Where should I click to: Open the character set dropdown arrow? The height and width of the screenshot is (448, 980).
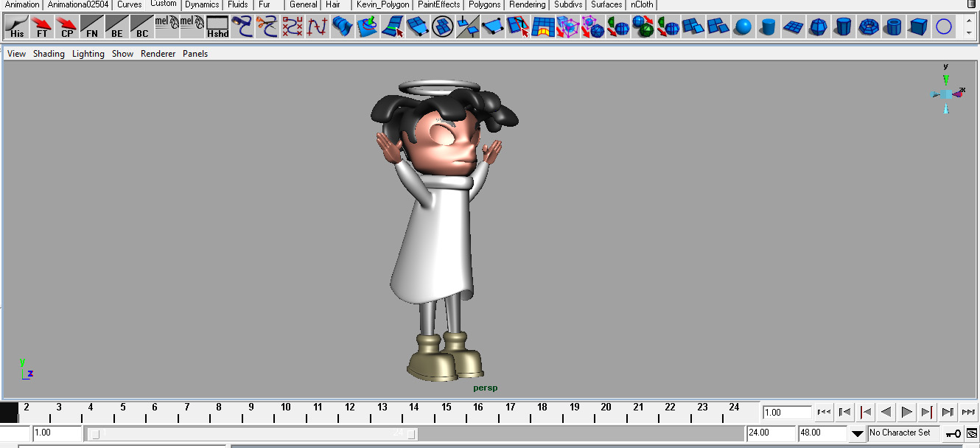click(x=858, y=433)
